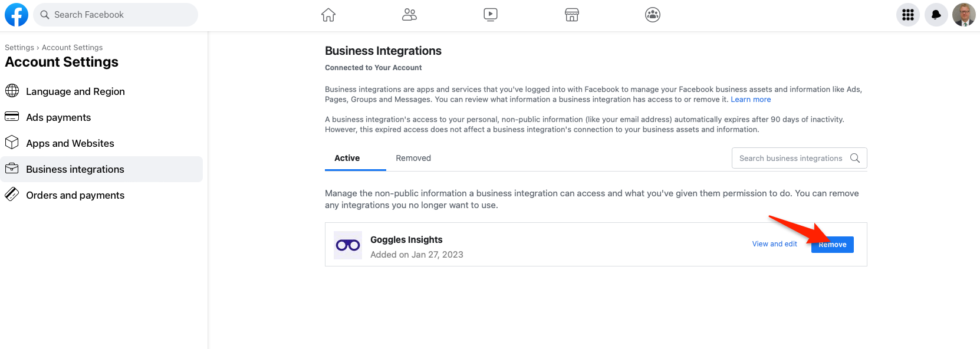The image size is (980, 349).
Task: Select the Active tab
Action: 347,158
